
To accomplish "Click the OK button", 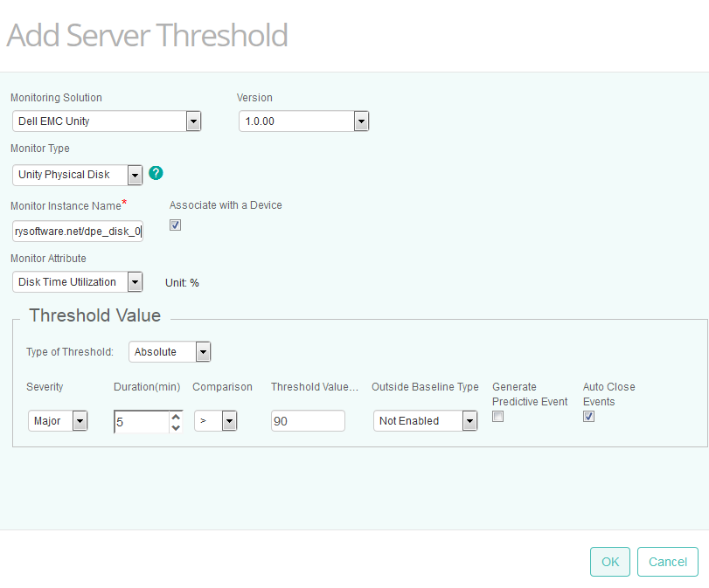I will [x=609, y=562].
